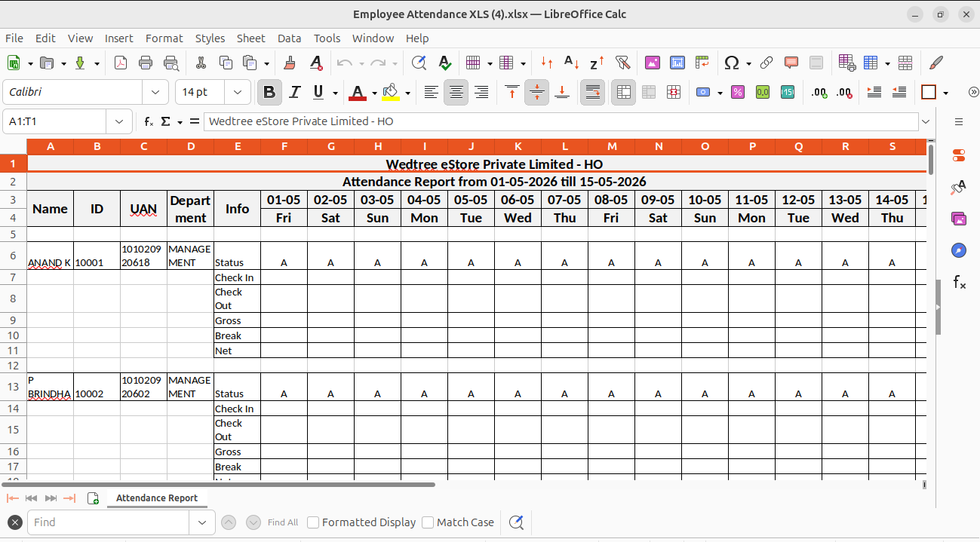
Task: Open Find field history dropdown
Action: coord(201,522)
